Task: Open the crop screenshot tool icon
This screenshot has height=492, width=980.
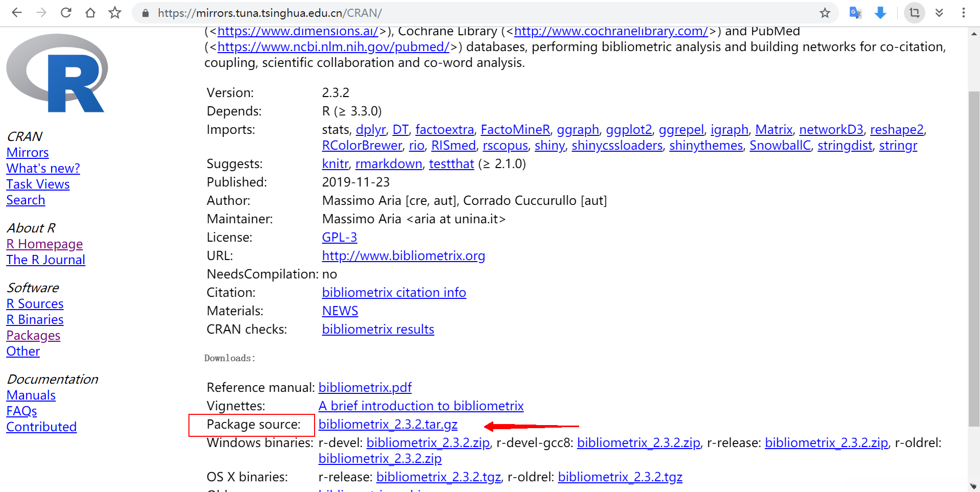Action: pos(915,13)
